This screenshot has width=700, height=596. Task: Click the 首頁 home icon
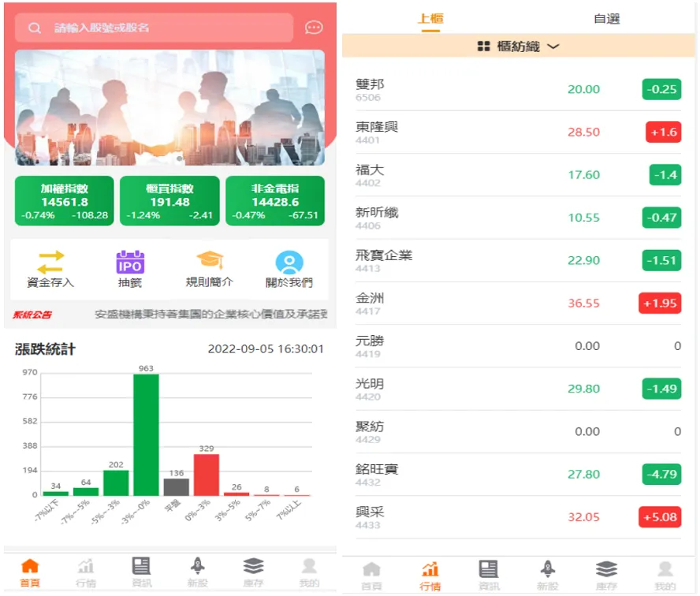(30, 569)
